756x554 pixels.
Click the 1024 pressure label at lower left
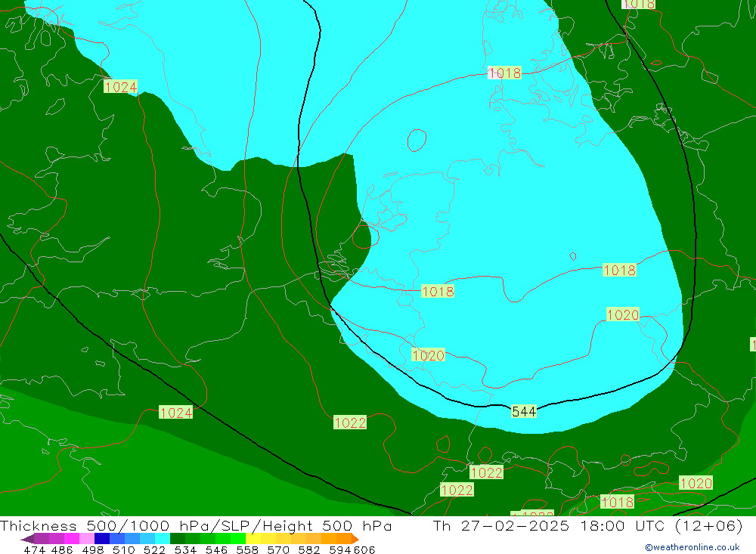tap(175, 413)
